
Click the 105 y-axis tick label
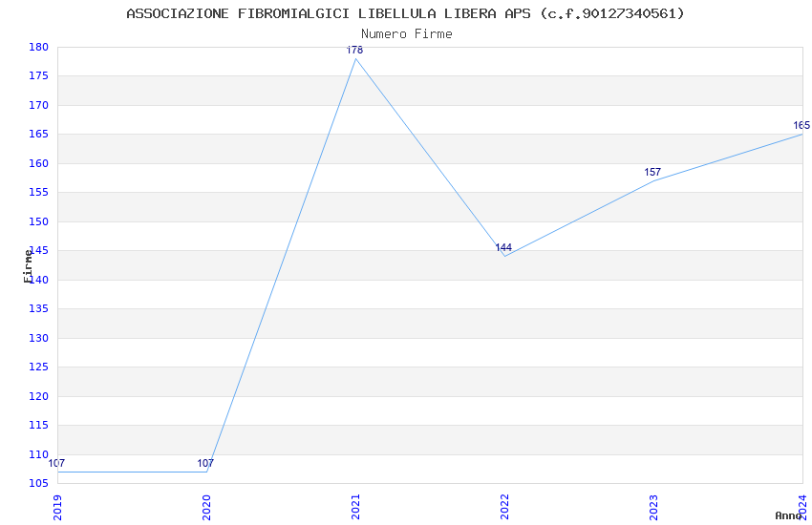point(39,484)
